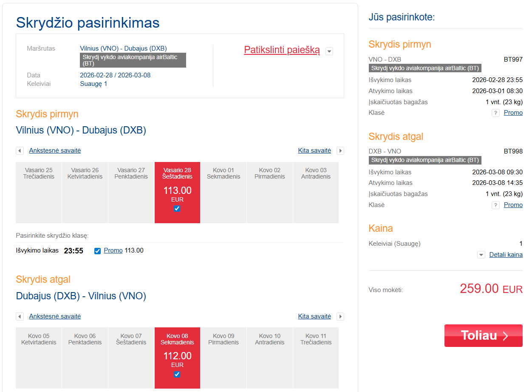Viewport: 532px width, 392px height.
Task: Toggle the Kovo 08 date checkbox
Action: [177, 375]
